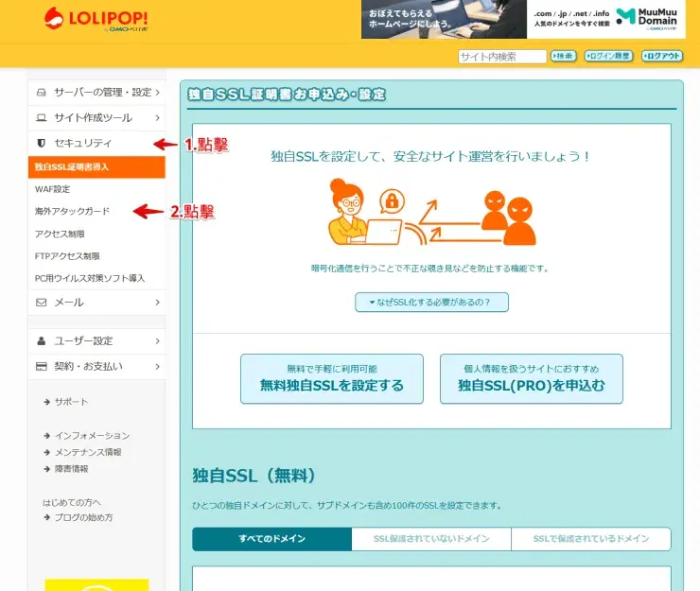Open the 障害情報 link
Screen dimensions: 700x591
[72, 469]
